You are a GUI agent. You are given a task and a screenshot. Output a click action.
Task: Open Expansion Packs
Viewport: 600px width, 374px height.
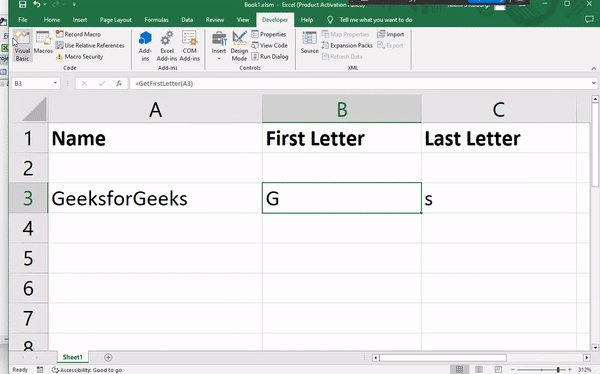pos(347,45)
